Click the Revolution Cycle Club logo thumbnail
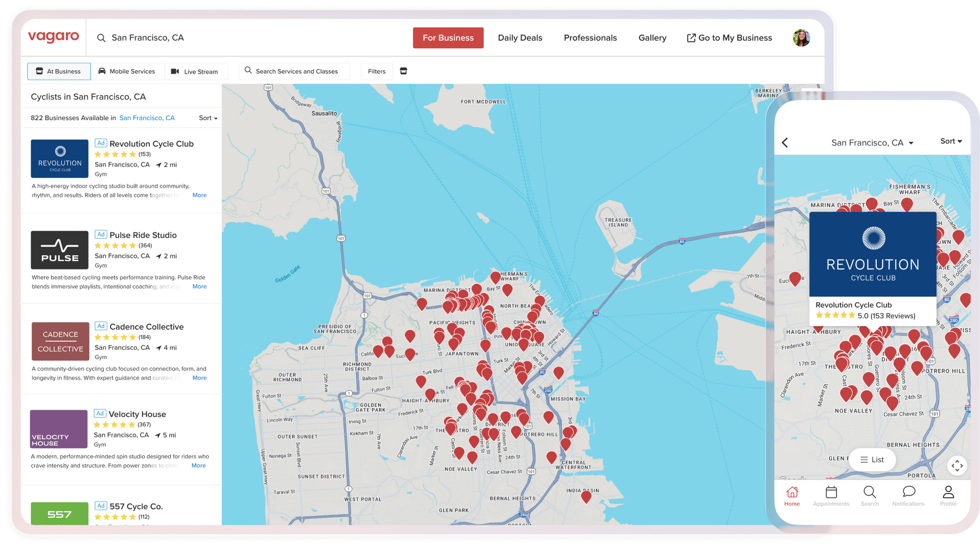The image size is (980, 548). 59,158
